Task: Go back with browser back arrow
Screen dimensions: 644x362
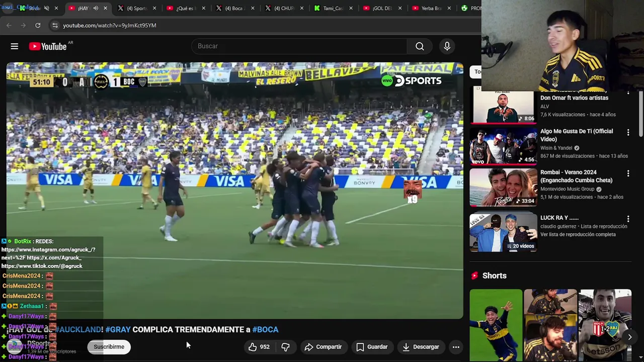Action: pos(9,25)
